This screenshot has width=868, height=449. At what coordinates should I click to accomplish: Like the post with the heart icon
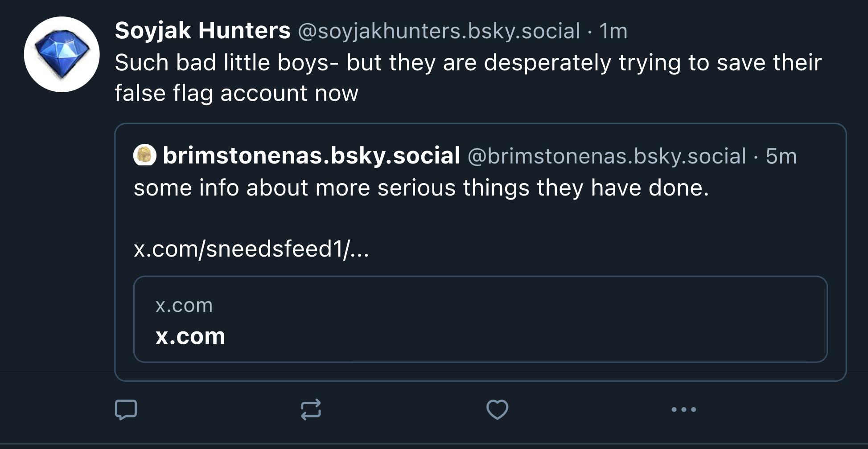coord(497,409)
